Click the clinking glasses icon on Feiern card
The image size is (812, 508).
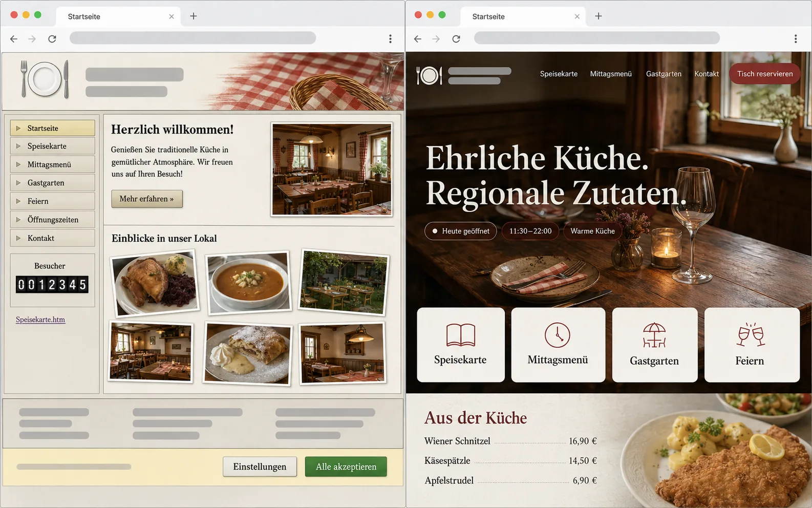pyautogui.click(x=751, y=335)
